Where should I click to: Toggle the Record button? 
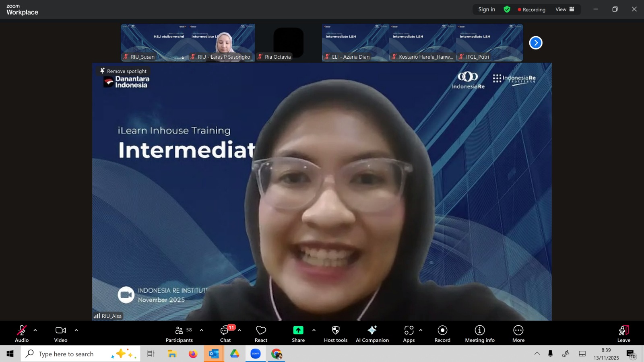tap(442, 334)
